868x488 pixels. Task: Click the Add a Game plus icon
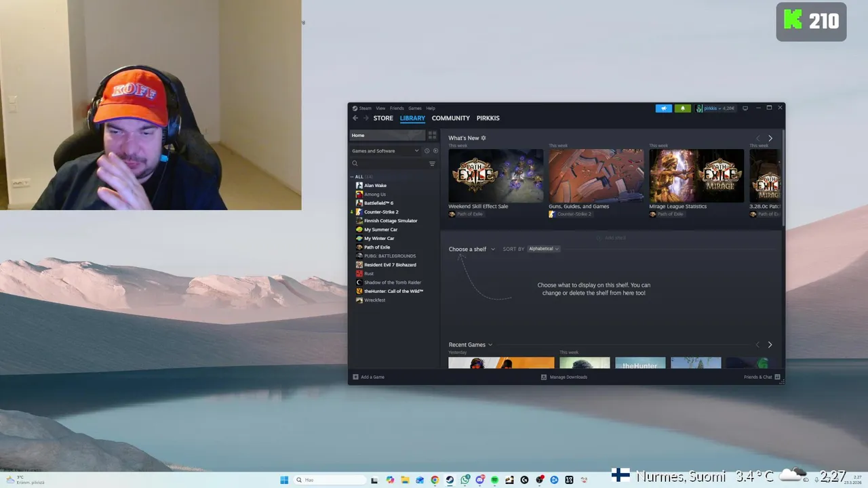(x=355, y=377)
